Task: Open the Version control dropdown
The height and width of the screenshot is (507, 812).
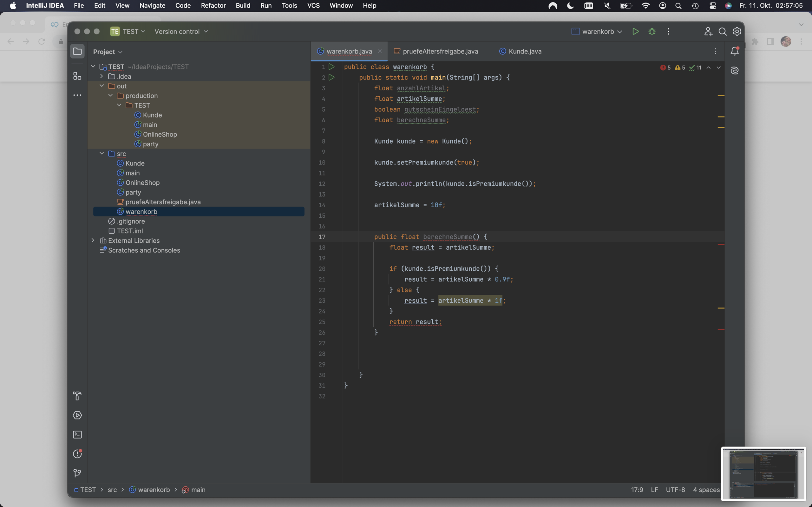Action: pyautogui.click(x=181, y=31)
